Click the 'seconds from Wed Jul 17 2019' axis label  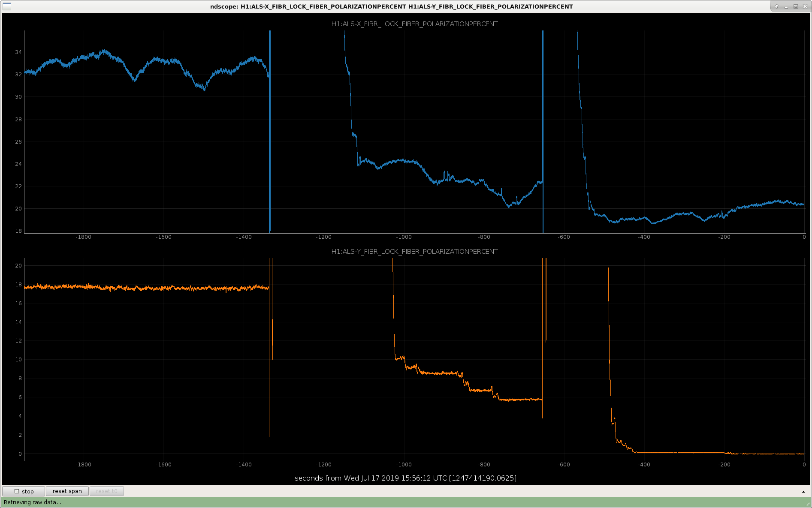pyautogui.click(x=405, y=478)
